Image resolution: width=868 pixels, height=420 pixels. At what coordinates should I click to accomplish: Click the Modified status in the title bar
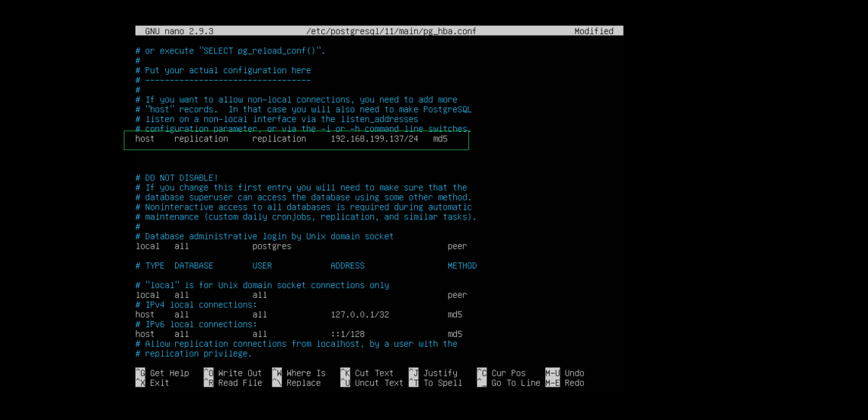[593, 31]
